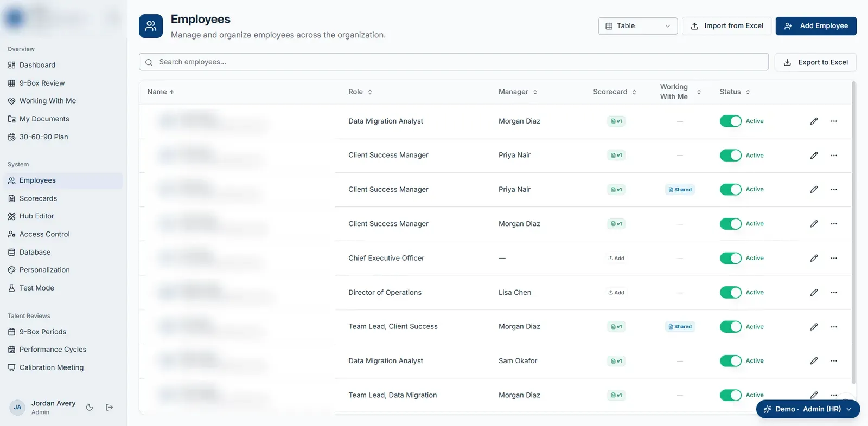Open more options for Director of Operations
The width and height of the screenshot is (868, 426).
(834, 293)
